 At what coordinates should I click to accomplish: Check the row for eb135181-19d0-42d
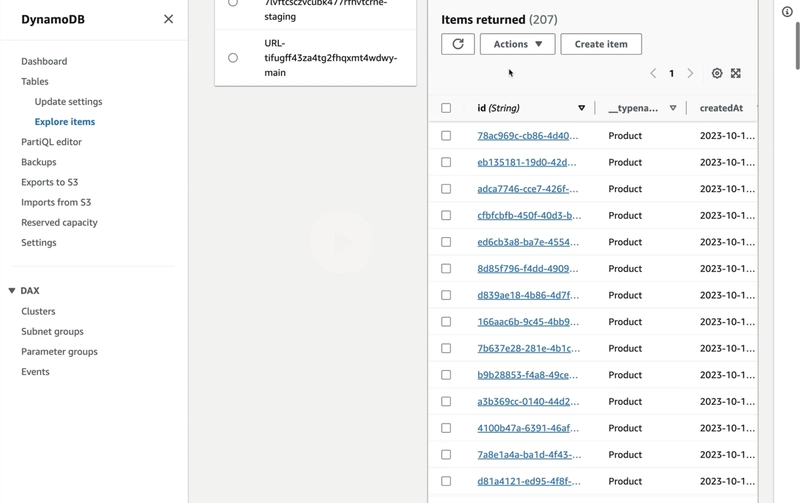tap(446, 162)
